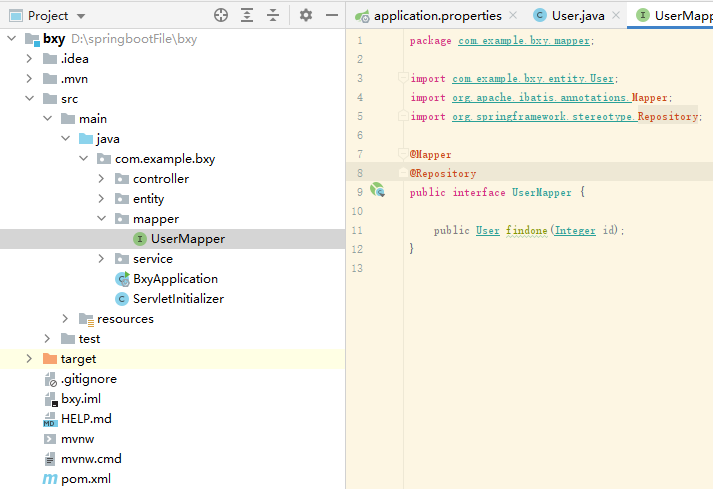Collapse the com.example.bxy package

pos(84,158)
